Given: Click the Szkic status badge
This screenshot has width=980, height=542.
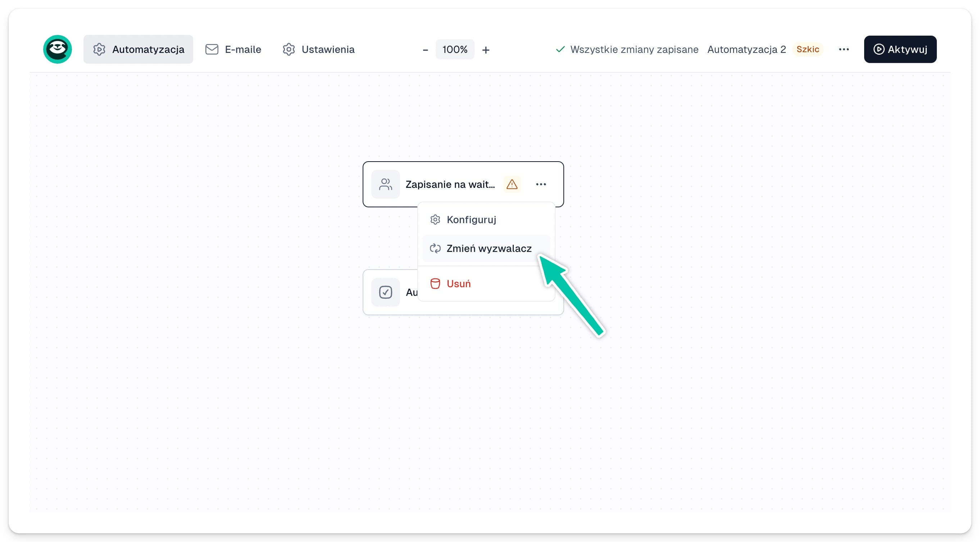Looking at the screenshot, I should click(808, 49).
